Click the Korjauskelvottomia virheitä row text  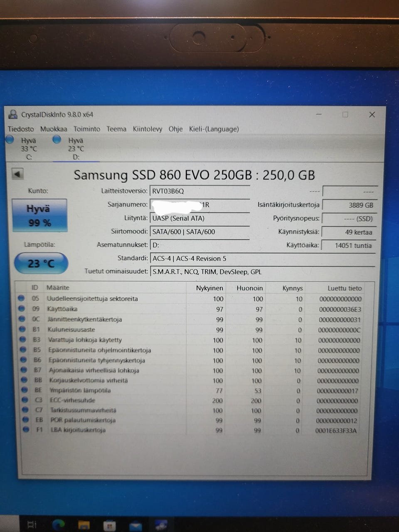click(x=89, y=380)
